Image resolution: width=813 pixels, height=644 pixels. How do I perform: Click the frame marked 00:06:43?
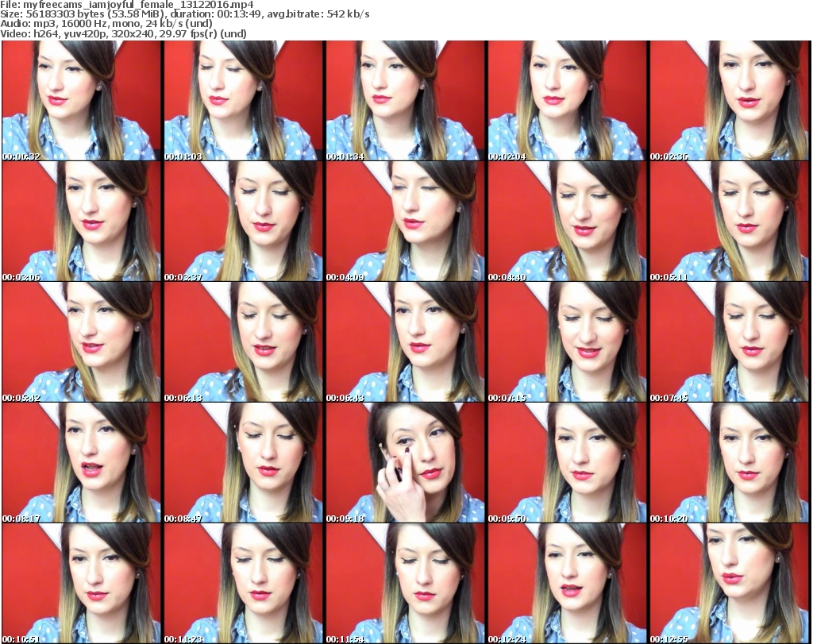(405, 342)
